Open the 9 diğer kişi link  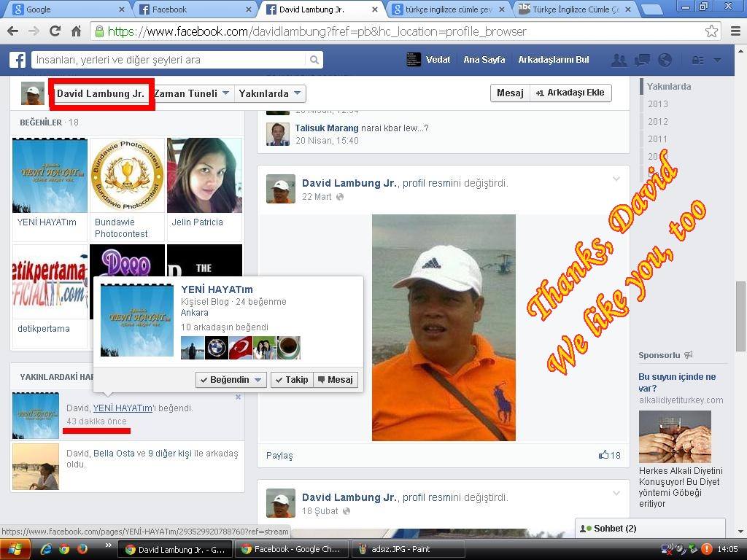point(169,454)
